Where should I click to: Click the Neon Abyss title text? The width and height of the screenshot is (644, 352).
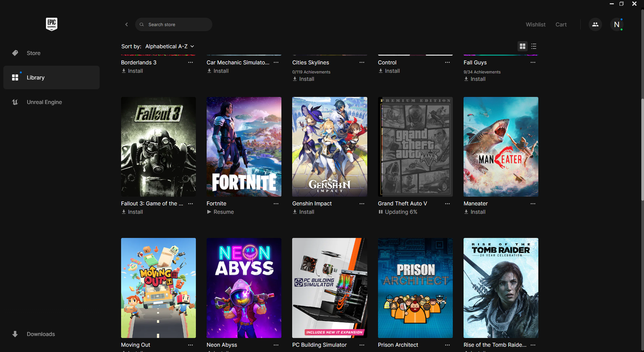222,345
